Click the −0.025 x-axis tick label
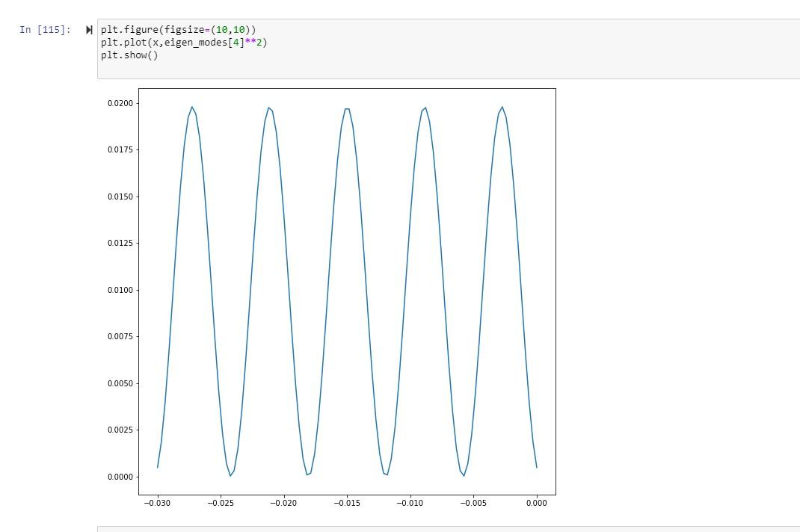The width and height of the screenshot is (800, 532). pos(221,503)
